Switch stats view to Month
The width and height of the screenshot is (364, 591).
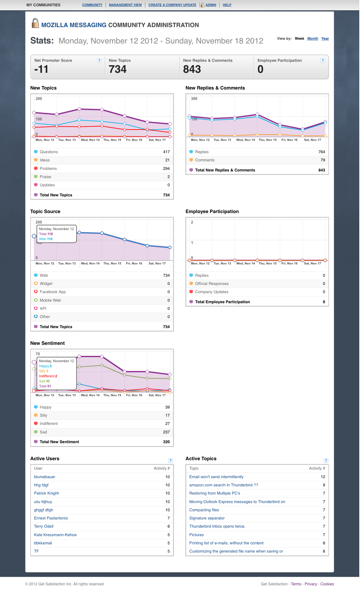click(x=313, y=38)
